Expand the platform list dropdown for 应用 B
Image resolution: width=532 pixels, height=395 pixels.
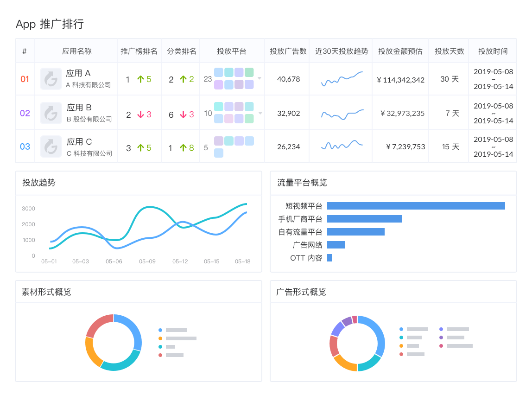260,113
